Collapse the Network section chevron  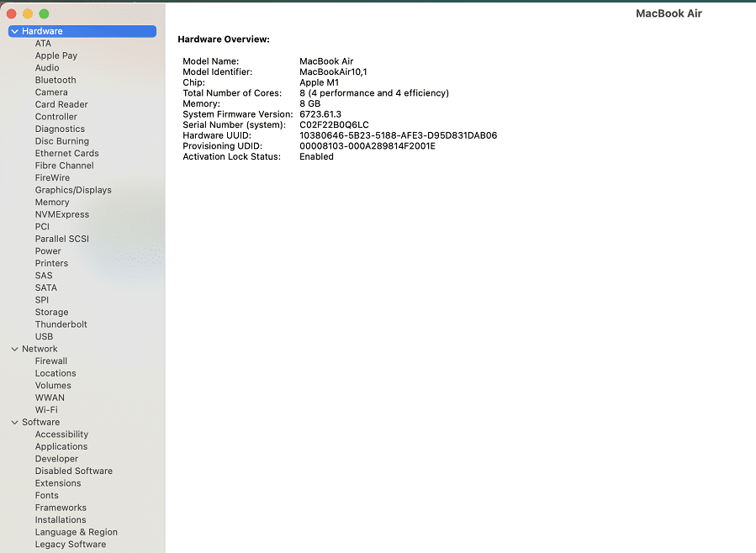(x=15, y=349)
